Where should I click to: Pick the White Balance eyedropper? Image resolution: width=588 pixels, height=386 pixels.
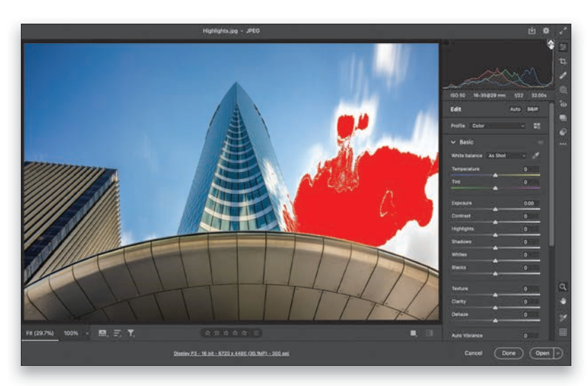point(536,156)
